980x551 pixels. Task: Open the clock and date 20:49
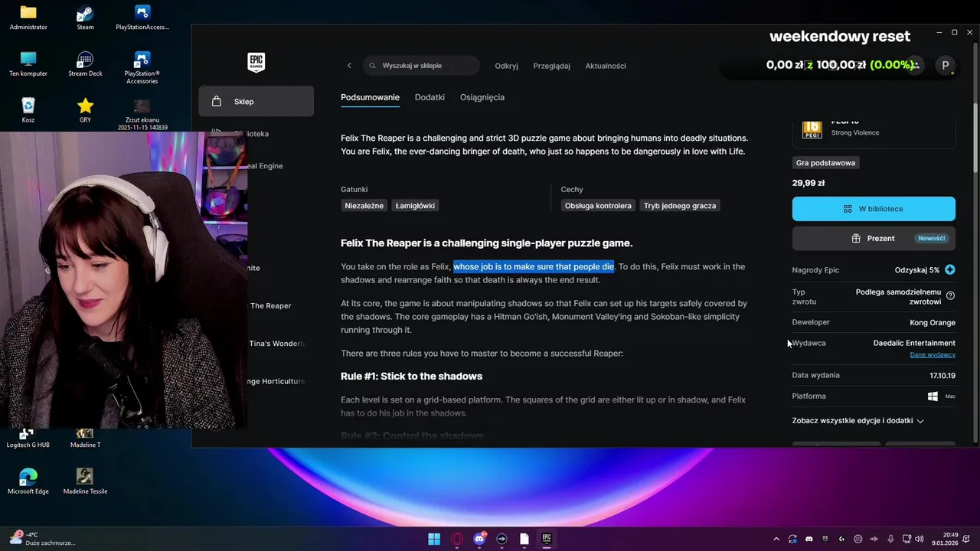pos(944,539)
